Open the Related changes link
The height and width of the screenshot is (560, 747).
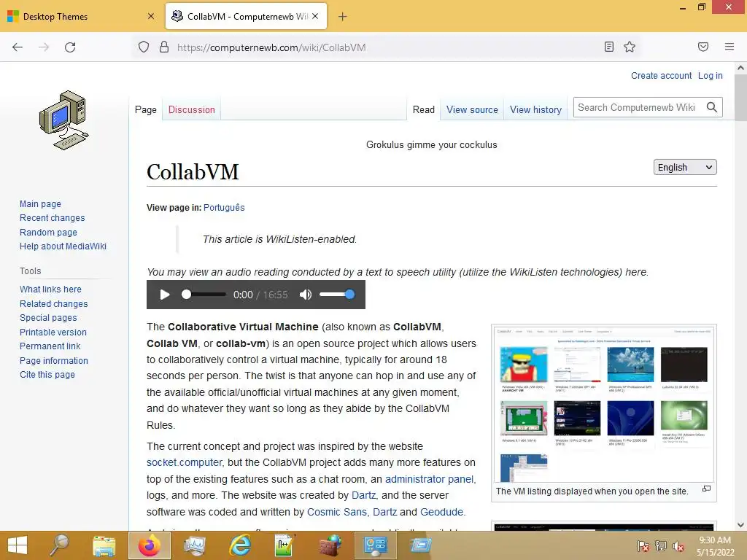pyautogui.click(x=54, y=303)
